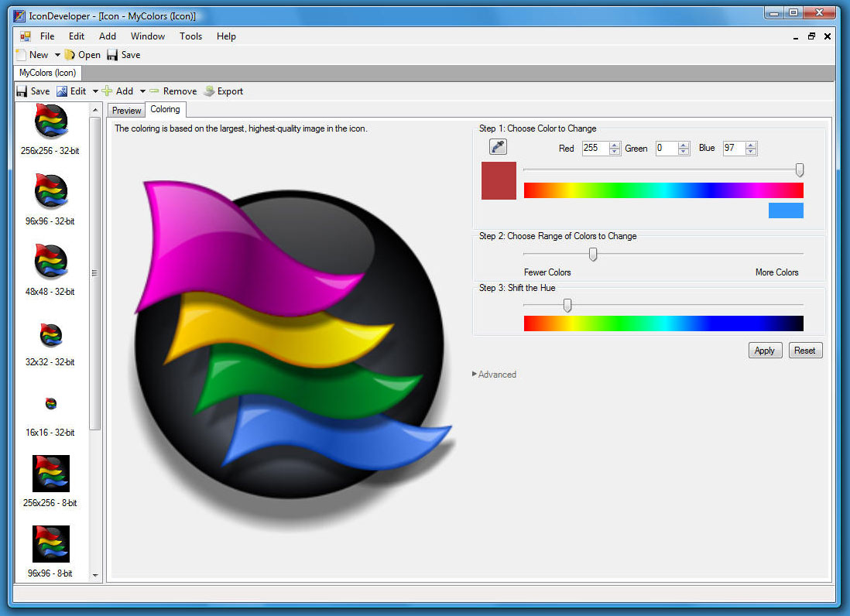The image size is (850, 616).
Task: Click the Add image format button
Action: click(118, 91)
